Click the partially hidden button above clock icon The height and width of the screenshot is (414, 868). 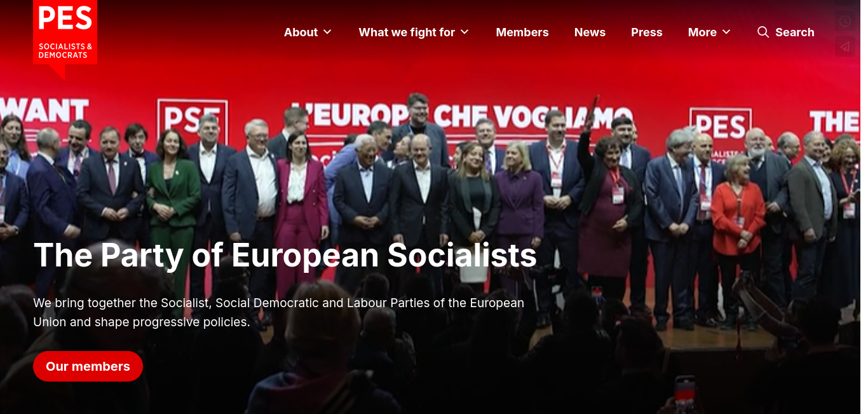(x=845, y=3)
